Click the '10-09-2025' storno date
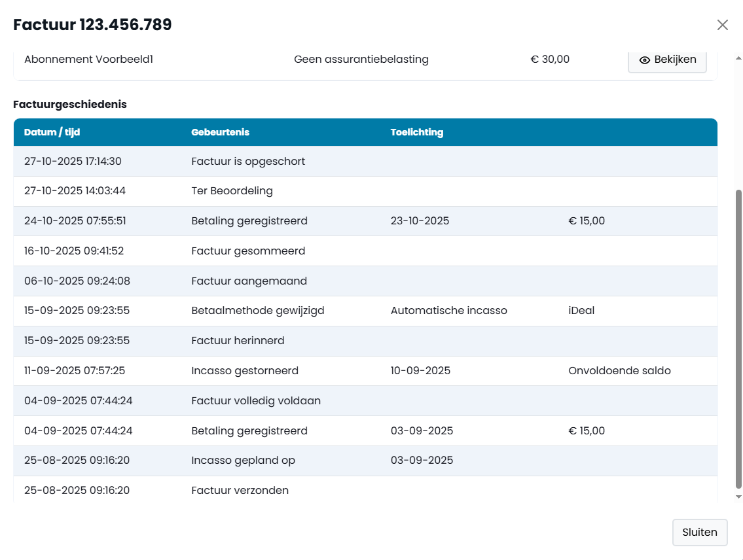 [x=420, y=371]
